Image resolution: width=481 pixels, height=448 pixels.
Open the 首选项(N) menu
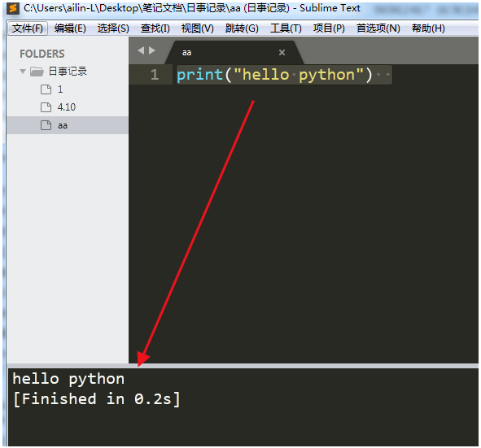378,28
